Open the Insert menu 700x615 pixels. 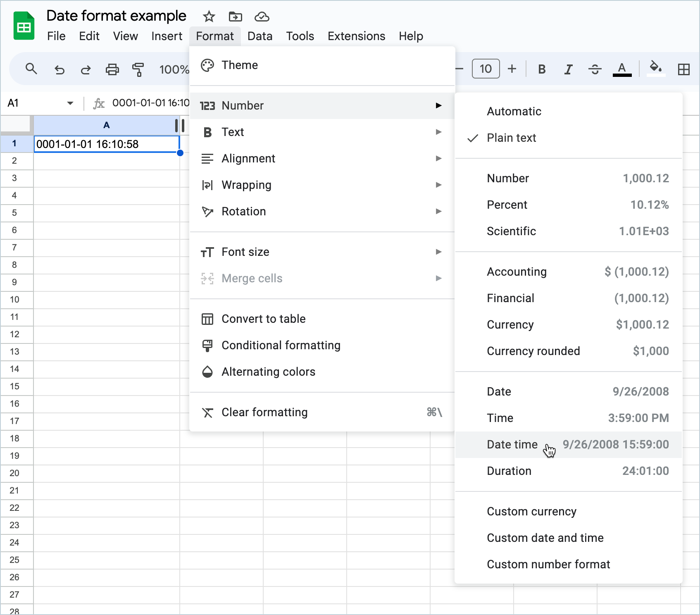tap(167, 36)
